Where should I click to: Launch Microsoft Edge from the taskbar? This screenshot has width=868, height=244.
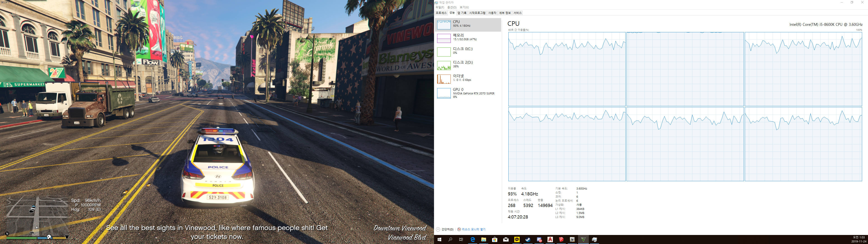coord(472,240)
